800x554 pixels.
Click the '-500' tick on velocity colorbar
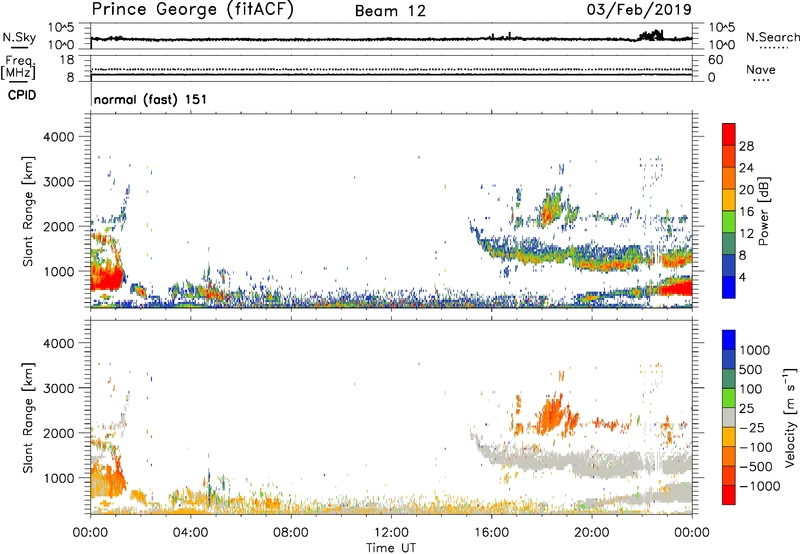click(756, 466)
